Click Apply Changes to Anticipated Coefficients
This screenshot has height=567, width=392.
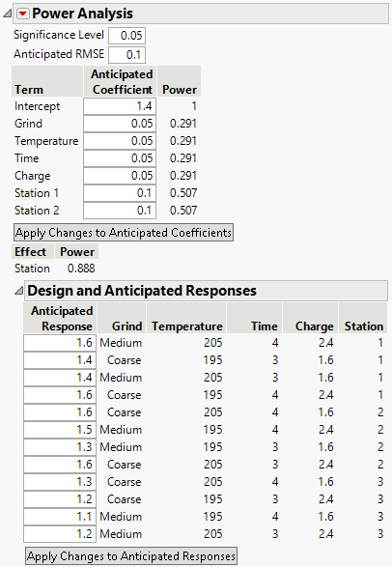[x=124, y=233]
